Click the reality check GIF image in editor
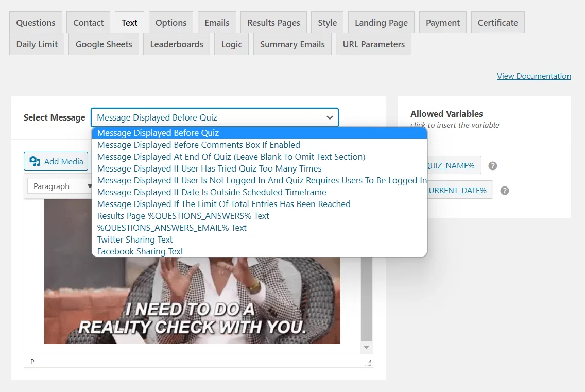 (x=192, y=299)
